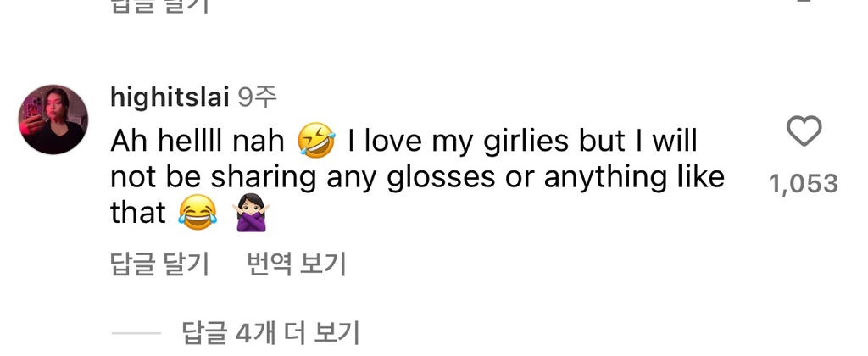Click the word 'that' on the last line
868x356 pixels.
137,214
